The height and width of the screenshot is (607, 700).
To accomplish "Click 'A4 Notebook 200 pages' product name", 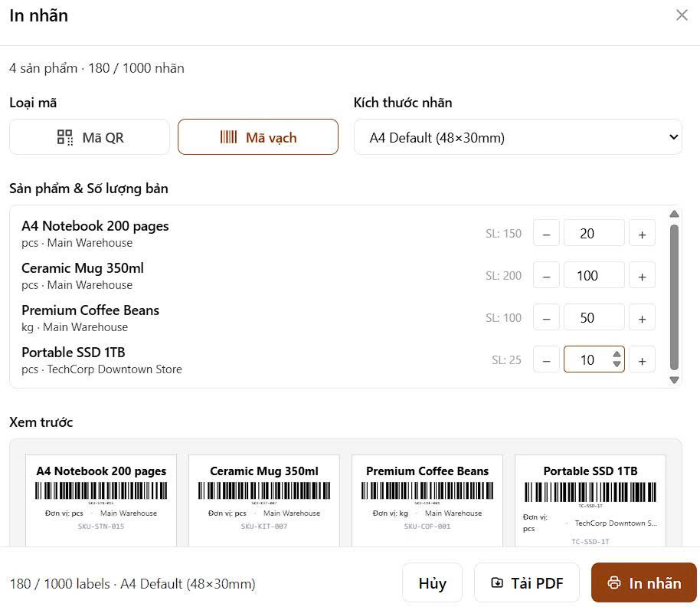I will pos(95,226).
